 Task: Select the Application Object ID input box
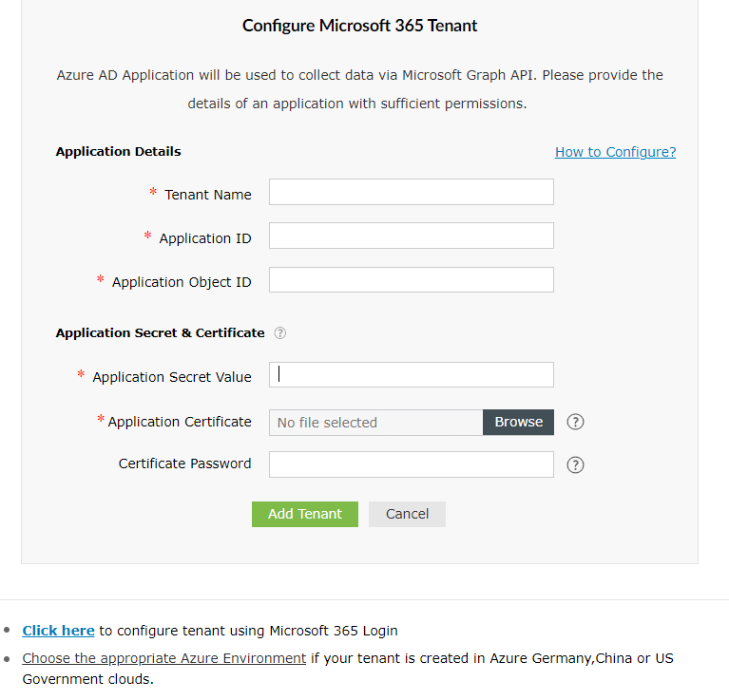click(411, 279)
